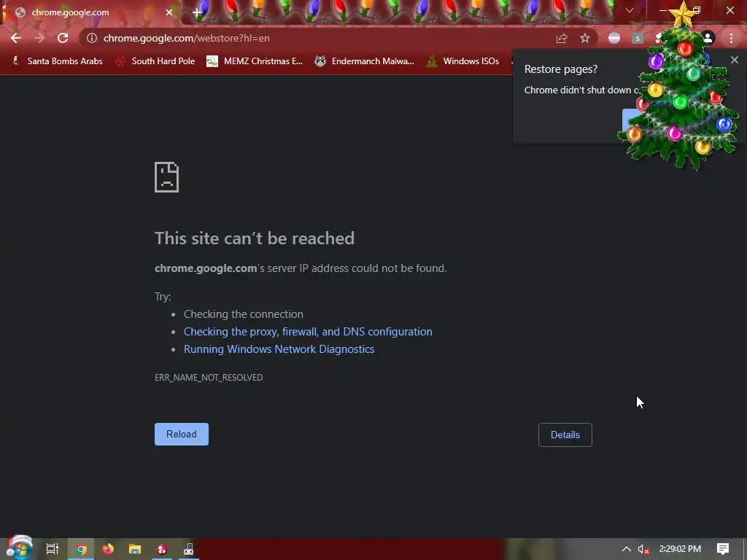Close the chrome.google.com tab
The image size is (747, 560).
[169, 12]
